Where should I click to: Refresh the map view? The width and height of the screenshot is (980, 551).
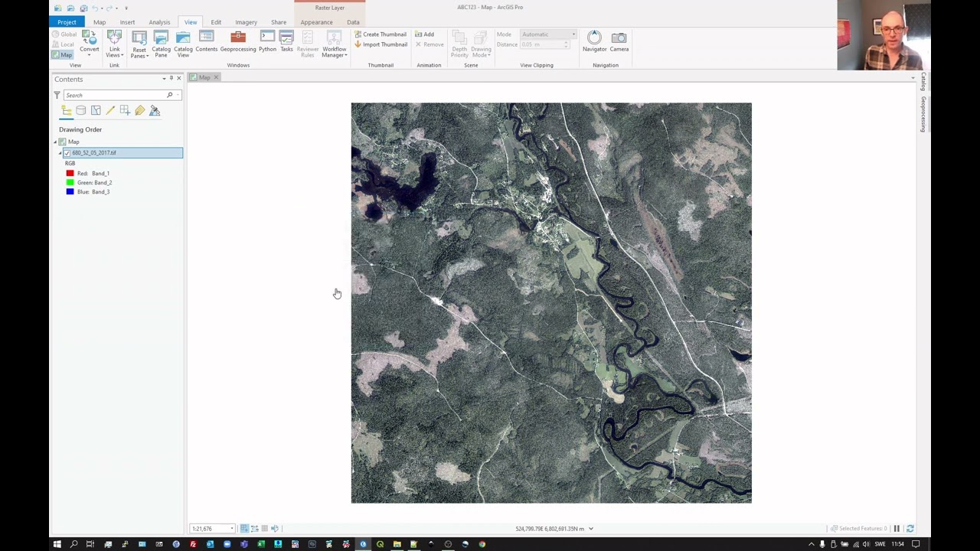(910, 528)
